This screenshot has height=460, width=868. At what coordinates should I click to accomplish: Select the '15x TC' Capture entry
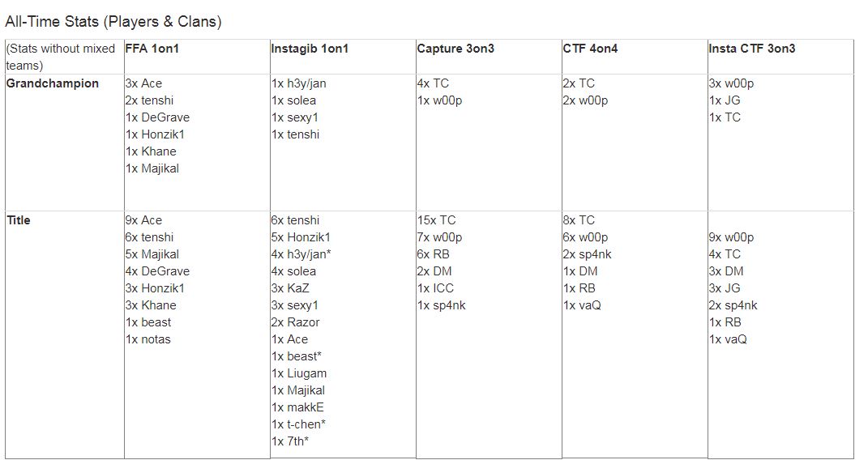pyautogui.click(x=437, y=220)
